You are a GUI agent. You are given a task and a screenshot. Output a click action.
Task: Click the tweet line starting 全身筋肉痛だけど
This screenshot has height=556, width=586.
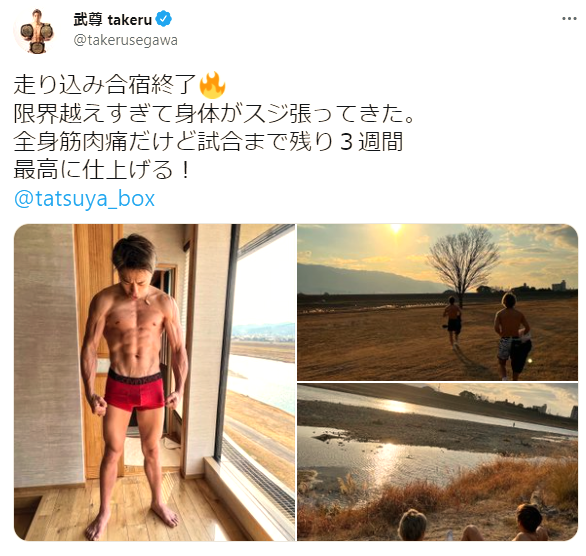pyautogui.click(x=209, y=142)
